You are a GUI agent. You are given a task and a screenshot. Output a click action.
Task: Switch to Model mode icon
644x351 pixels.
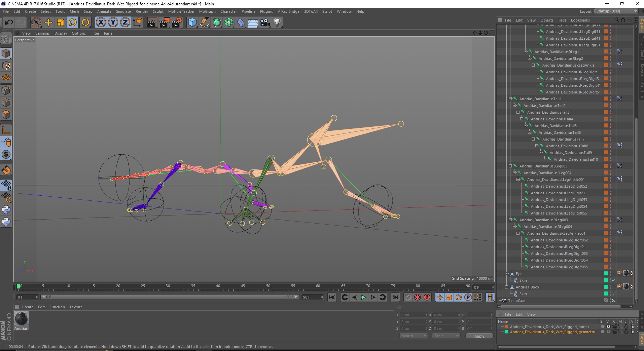point(6,54)
